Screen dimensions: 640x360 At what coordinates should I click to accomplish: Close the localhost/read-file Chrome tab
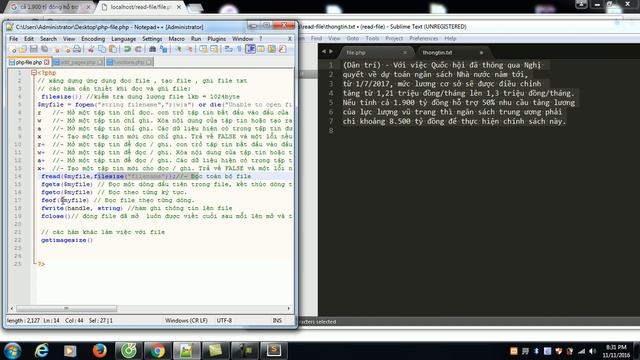tap(179, 7)
